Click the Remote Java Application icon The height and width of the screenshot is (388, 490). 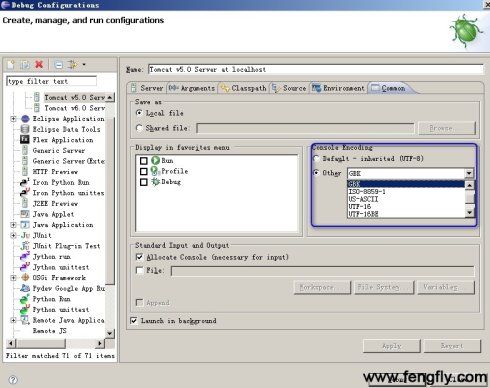click(x=25, y=320)
